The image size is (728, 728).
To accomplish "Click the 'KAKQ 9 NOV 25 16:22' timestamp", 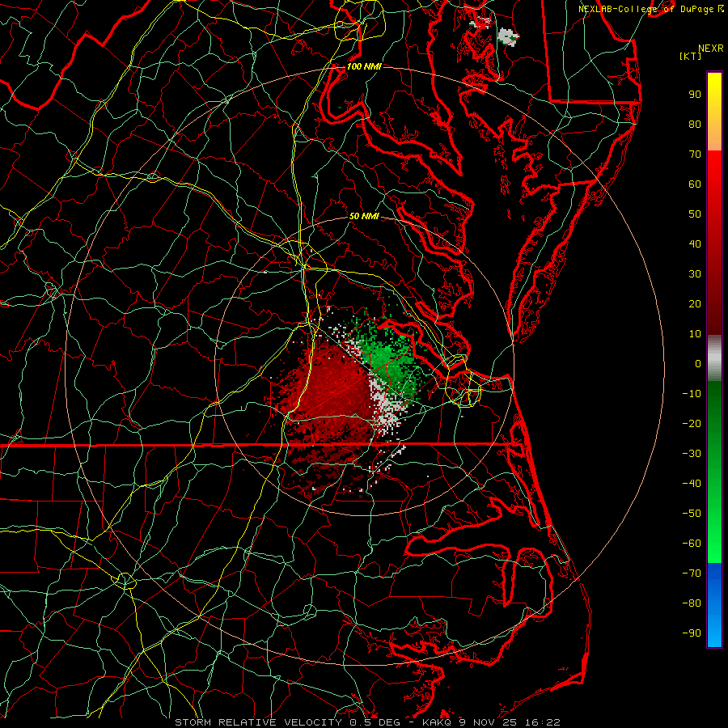I will tap(492, 722).
